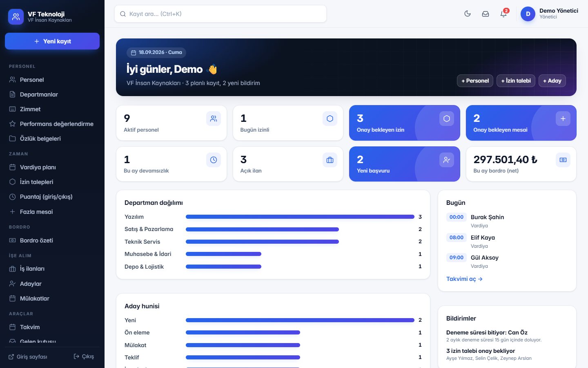This screenshot has width=588, height=368.
Task: Open the Onay bekleyen izin card
Action: pos(405,123)
